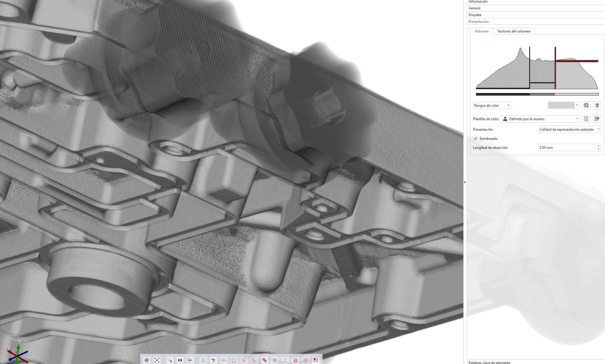605x364 pixels.
Task: Click the add color range grid icon
Action: pyautogui.click(x=586, y=106)
